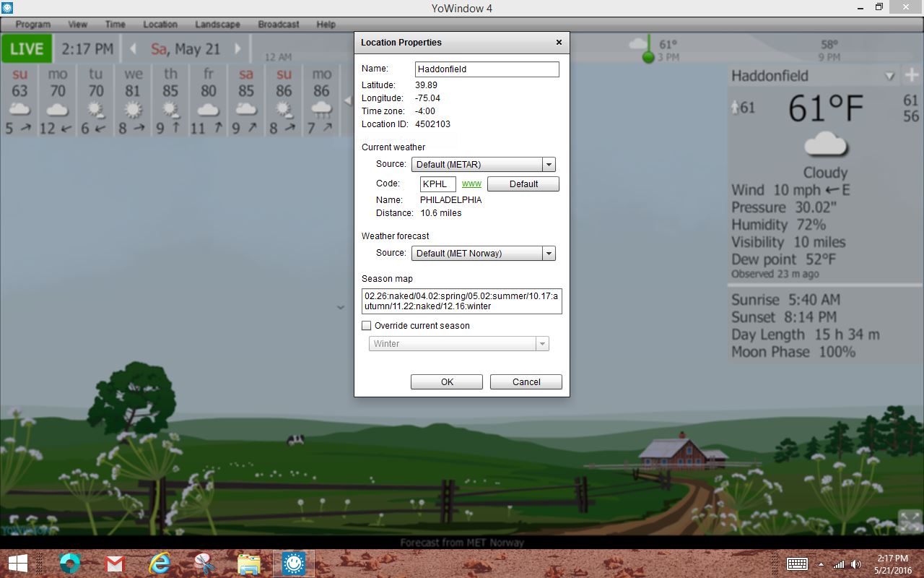Click the www station link

click(471, 184)
